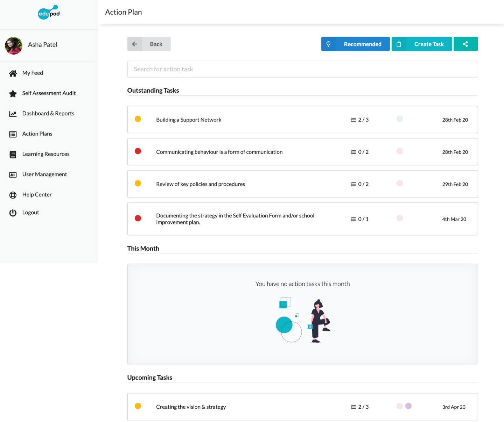Click the Create Task button
The image size is (504, 422).
click(421, 44)
